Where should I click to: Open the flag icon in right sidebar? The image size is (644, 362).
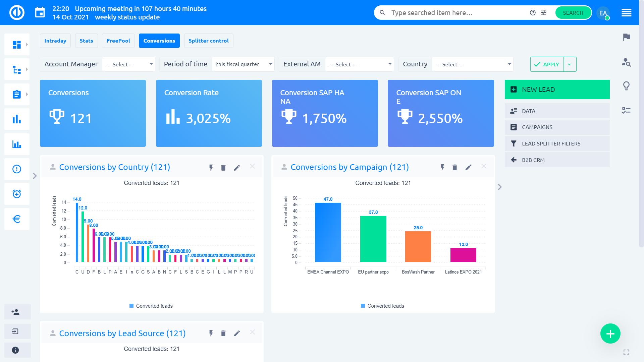click(626, 37)
